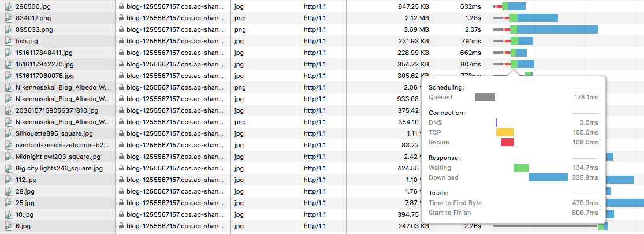Select the Midnight owl203_square.jpg entry

tap(58, 157)
